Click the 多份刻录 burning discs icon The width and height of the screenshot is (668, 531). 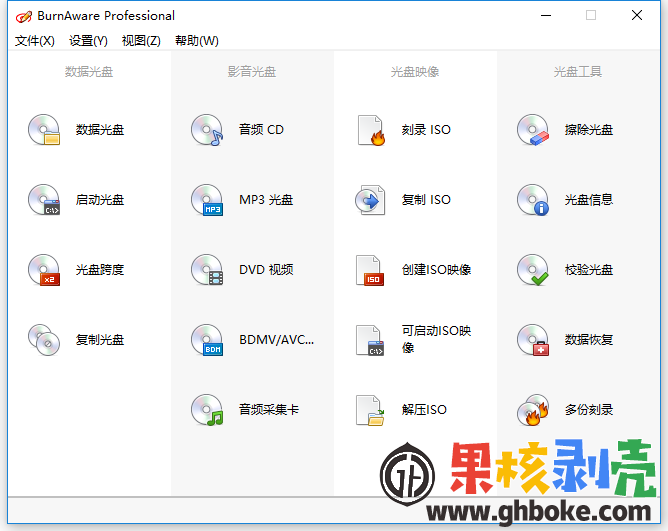pos(533,410)
